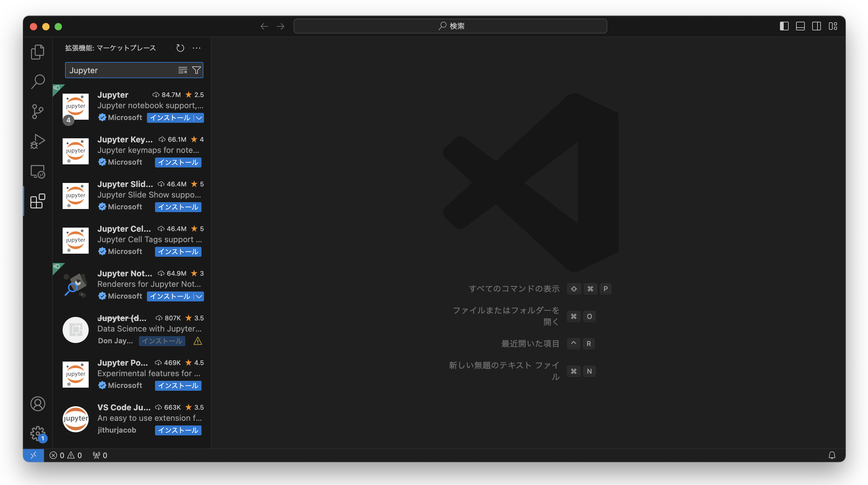Screen dimensions: 868x485
Task: Open the customize layout dropdown
Action: (833, 26)
